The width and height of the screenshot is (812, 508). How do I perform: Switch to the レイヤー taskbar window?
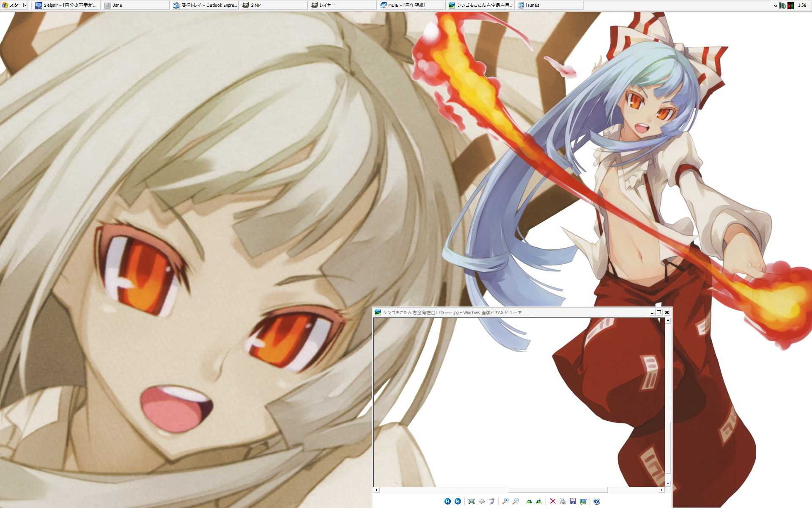click(x=342, y=5)
